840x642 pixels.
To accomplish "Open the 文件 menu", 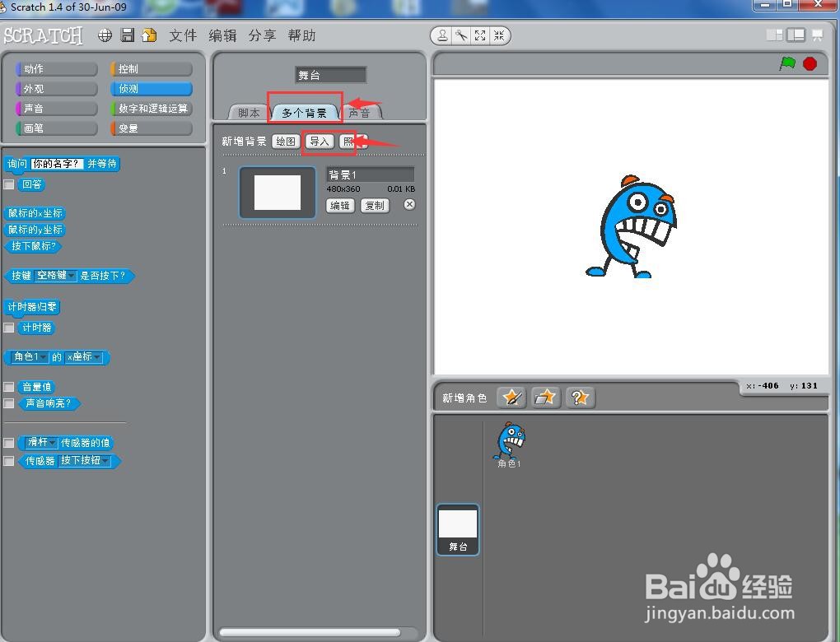I will click(x=183, y=35).
